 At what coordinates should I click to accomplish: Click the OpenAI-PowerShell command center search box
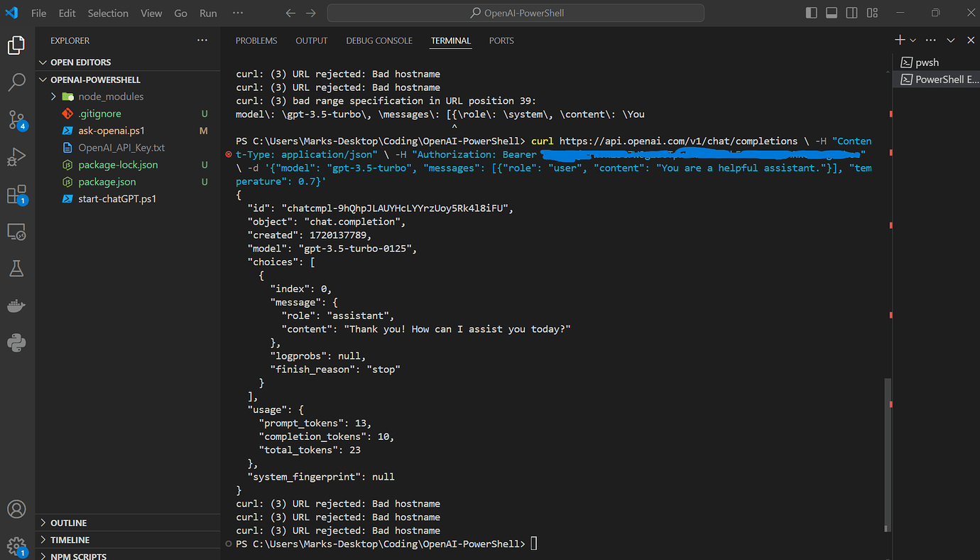[x=516, y=13]
